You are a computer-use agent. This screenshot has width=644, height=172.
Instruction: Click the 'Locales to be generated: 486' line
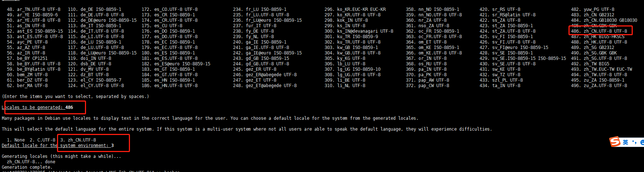(x=37, y=107)
